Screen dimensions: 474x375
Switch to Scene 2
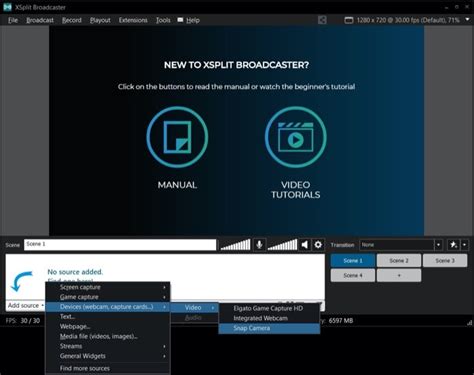pos(399,261)
